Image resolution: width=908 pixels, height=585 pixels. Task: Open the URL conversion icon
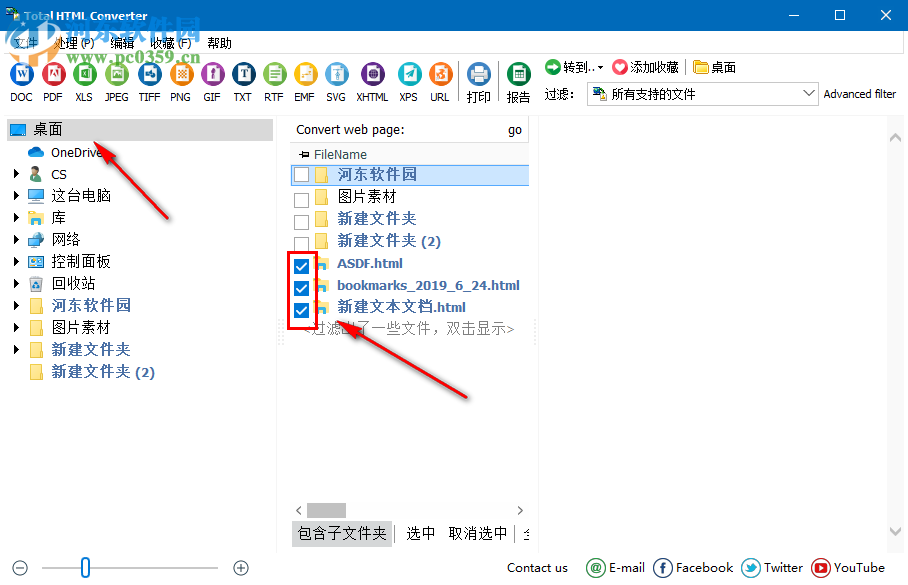[x=440, y=74]
